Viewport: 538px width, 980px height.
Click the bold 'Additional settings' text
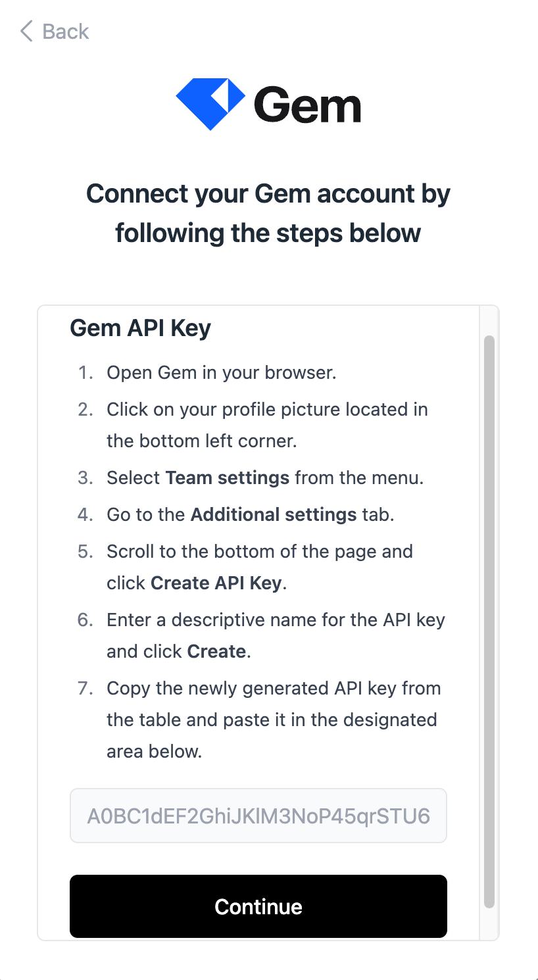tap(273, 514)
